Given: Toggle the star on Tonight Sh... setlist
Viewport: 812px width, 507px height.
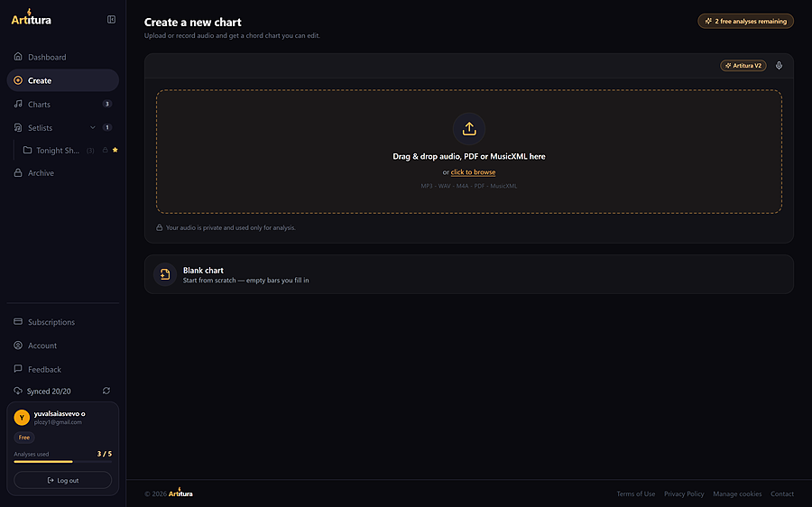Looking at the screenshot, I should [x=115, y=150].
